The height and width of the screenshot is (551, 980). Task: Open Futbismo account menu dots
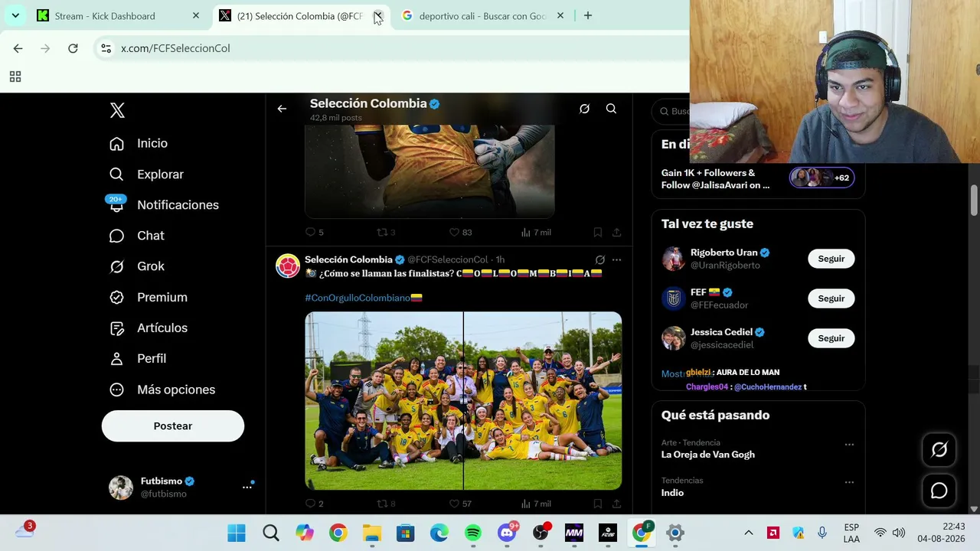pos(247,487)
